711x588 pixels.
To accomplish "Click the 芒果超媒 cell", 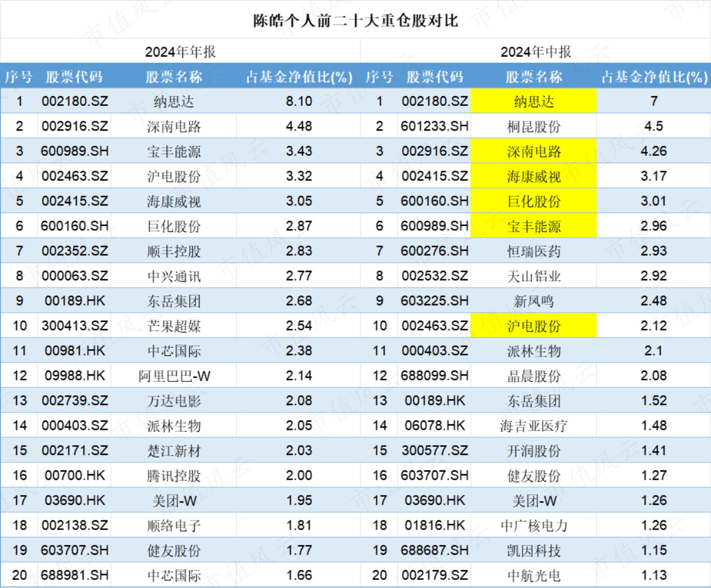I will tap(174, 326).
